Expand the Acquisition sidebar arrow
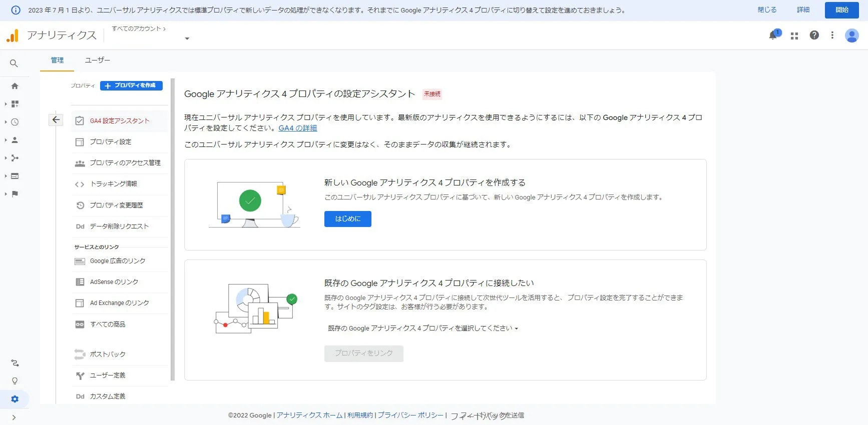This screenshot has width=868, height=425. 6,158
